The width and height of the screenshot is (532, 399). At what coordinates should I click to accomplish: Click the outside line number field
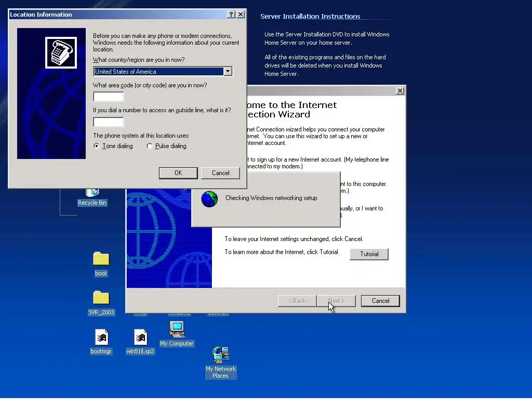click(109, 122)
